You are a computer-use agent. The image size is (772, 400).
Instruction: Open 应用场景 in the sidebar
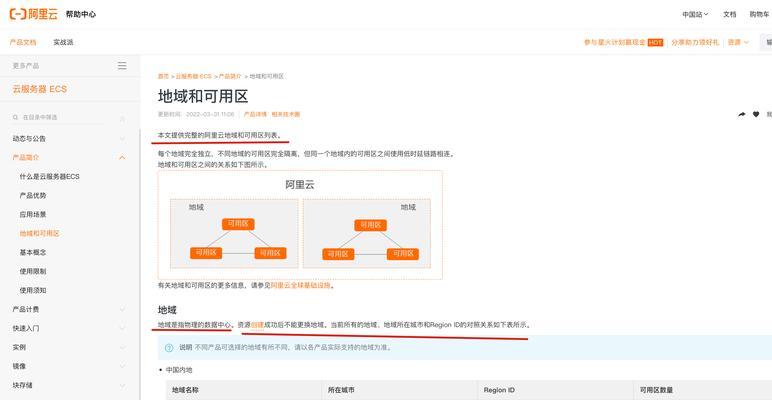(33, 214)
